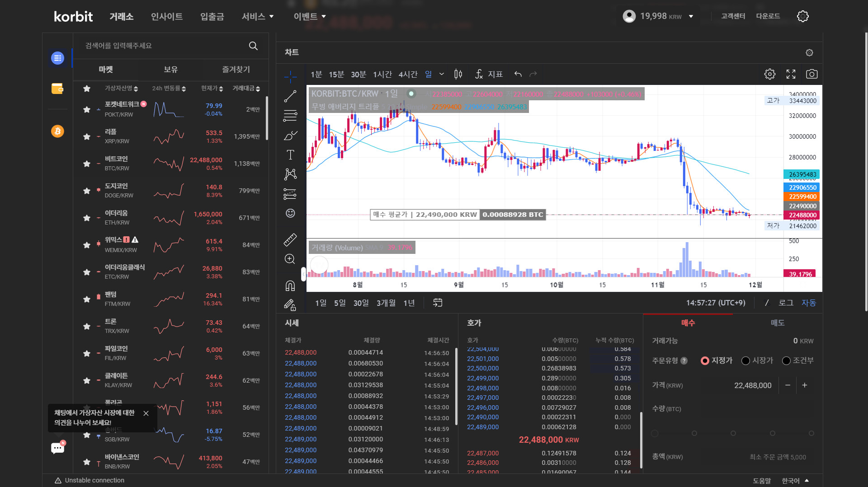Expand more chart intervals chevron
The image size is (868, 487).
(x=442, y=74)
